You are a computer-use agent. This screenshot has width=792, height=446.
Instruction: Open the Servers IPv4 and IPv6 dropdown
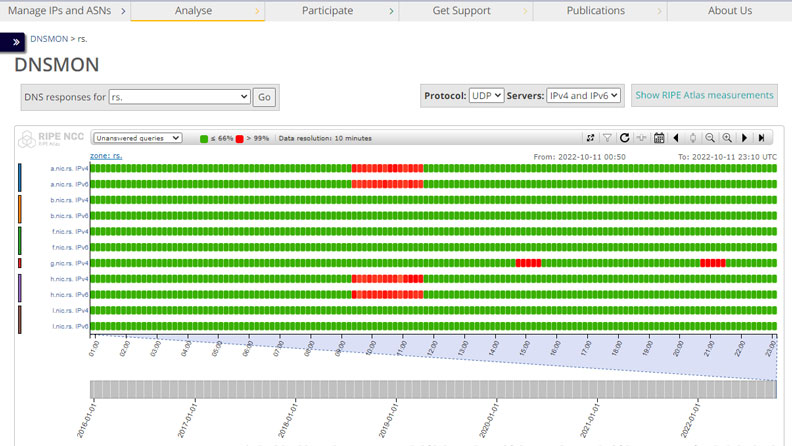point(584,96)
